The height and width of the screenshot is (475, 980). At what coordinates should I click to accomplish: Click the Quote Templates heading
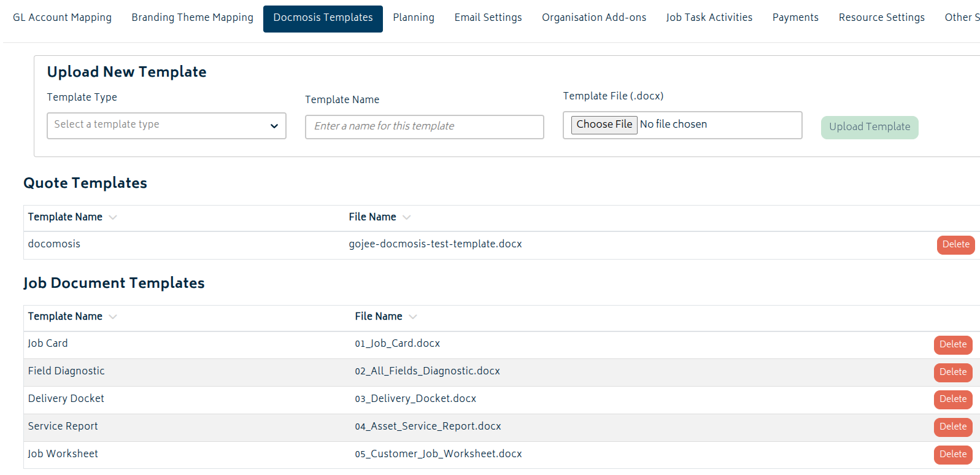click(85, 183)
